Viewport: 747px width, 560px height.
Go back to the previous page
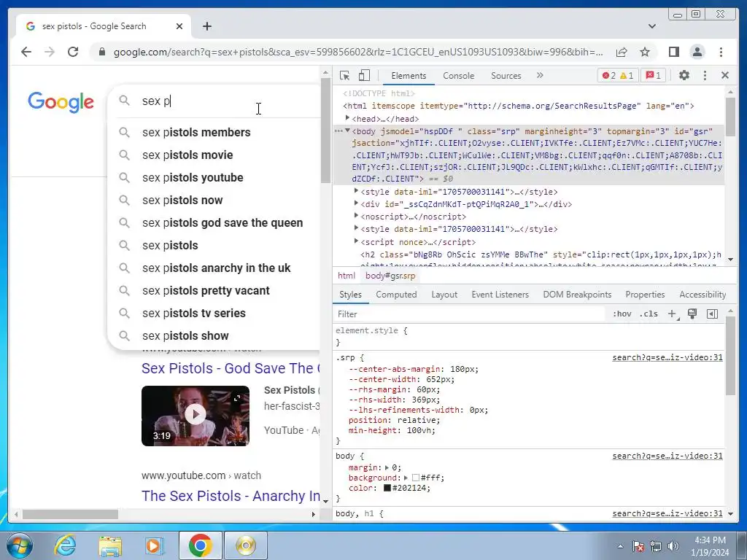point(26,52)
